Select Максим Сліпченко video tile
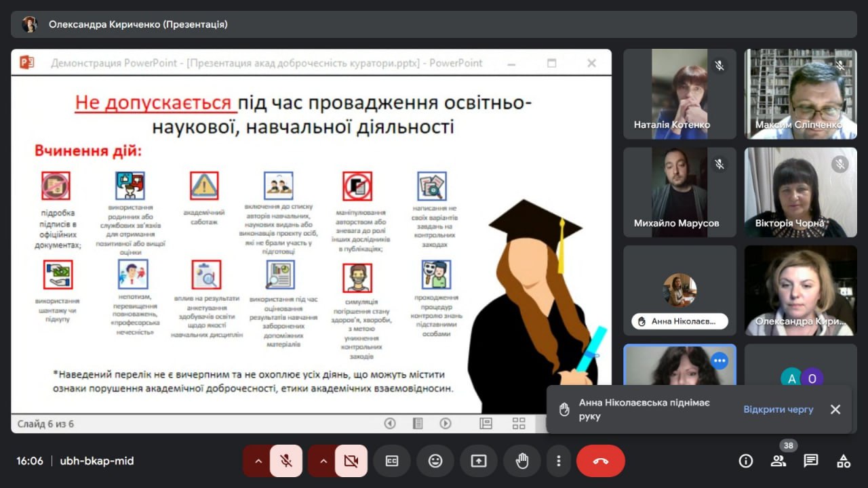Image resolution: width=868 pixels, height=488 pixels. coord(801,94)
